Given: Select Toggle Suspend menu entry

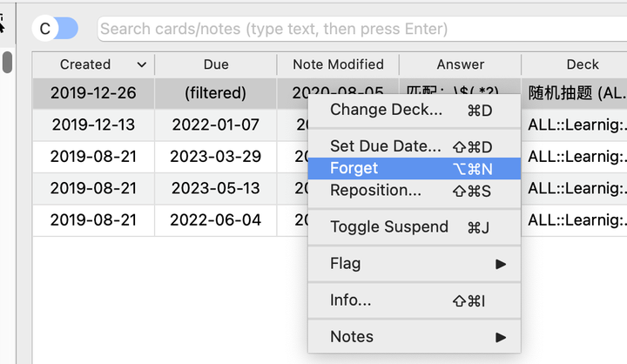Looking at the screenshot, I should coord(389,226).
